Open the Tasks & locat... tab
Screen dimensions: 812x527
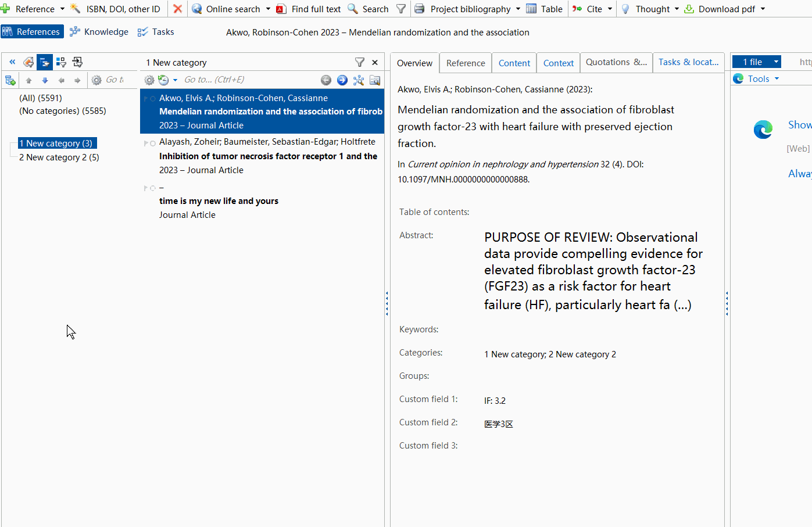tap(688, 62)
